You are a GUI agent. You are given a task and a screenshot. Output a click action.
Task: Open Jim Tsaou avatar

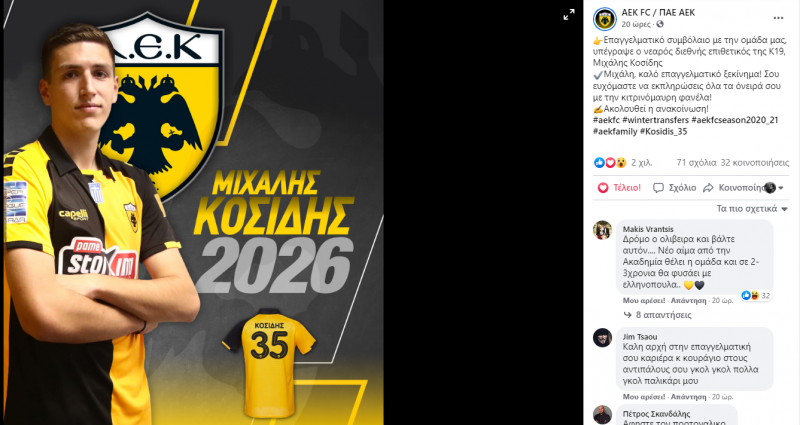tap(603, 338)
